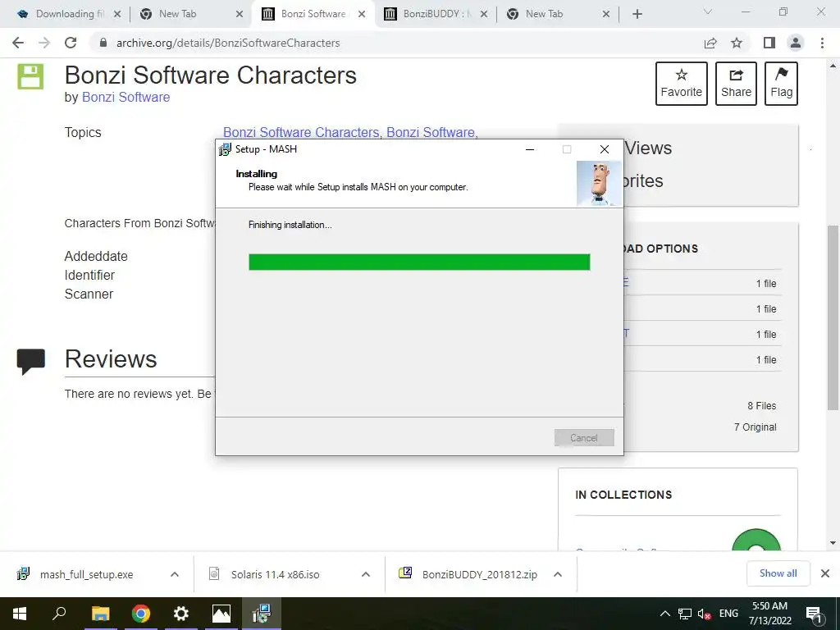Open the Bonzi Software author link
Image resolution: width=840 pixels, height=630 pixels.
[126, 97]
